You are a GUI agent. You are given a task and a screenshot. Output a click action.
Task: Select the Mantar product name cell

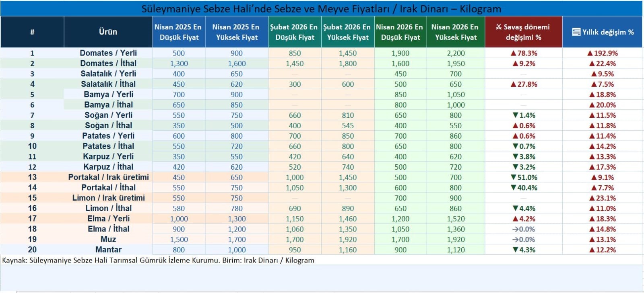[108, 250]
